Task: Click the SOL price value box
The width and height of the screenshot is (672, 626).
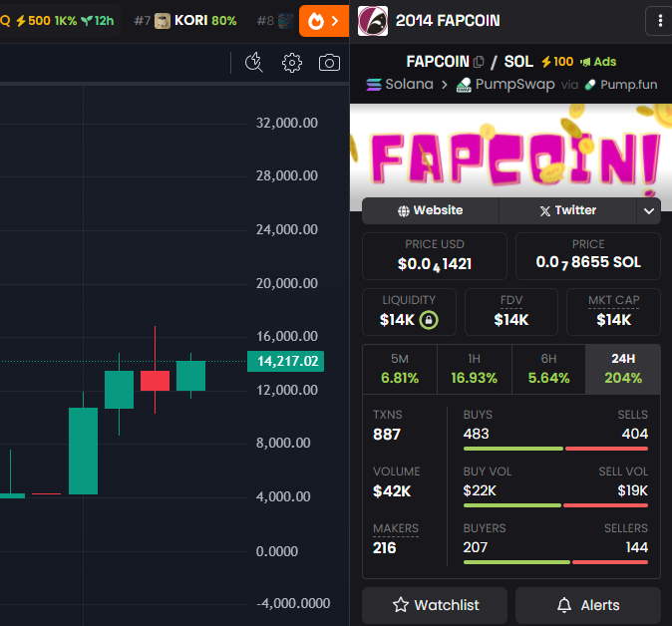Action: (x=588, y=256)
